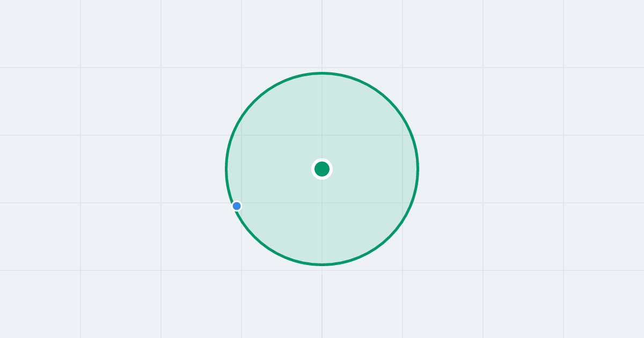
Task: Select the shaded area inside the circle below center
Action: tap(322, 220)
